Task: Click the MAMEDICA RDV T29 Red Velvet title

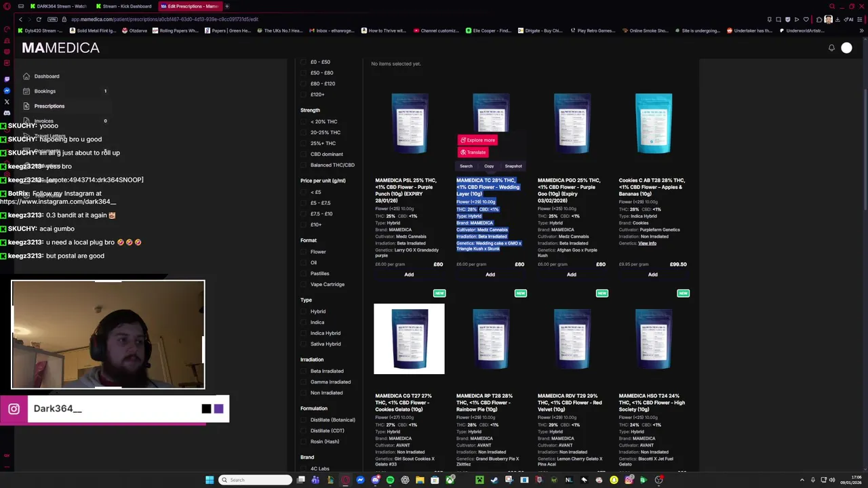Action: tap(570, 403)
